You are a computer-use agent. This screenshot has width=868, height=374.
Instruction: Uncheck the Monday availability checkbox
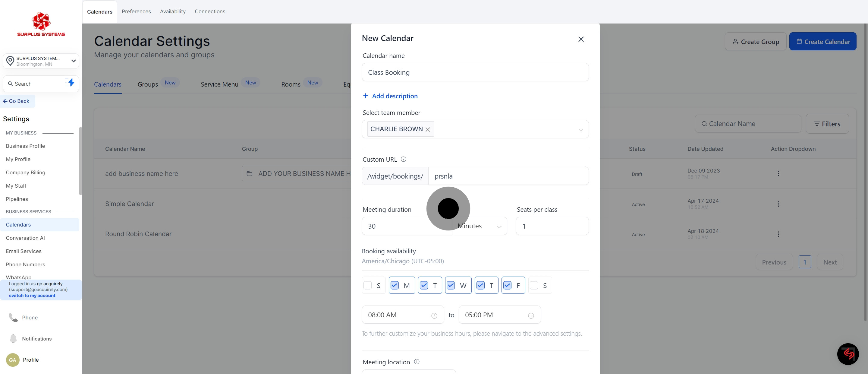[395, 285]
